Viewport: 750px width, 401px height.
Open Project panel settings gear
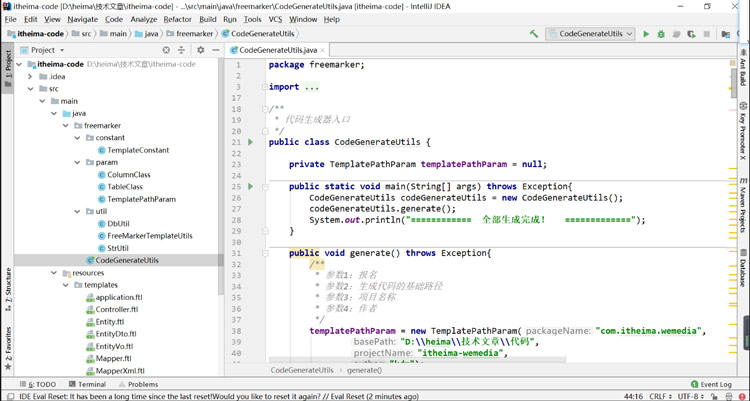point(200,50)
